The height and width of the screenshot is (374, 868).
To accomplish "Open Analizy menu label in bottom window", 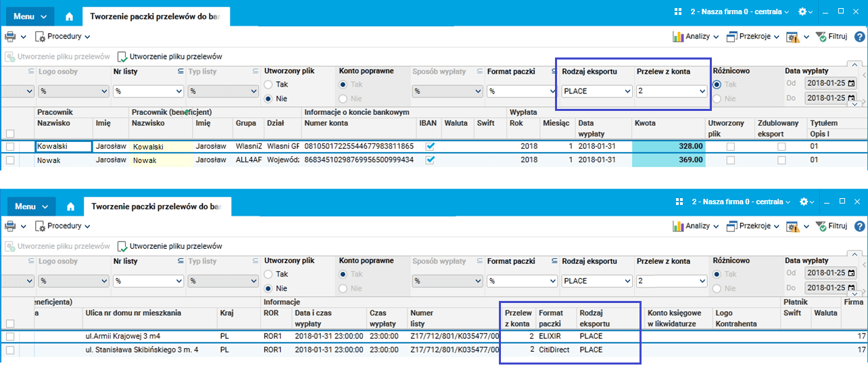I will (x=696, y=227).
